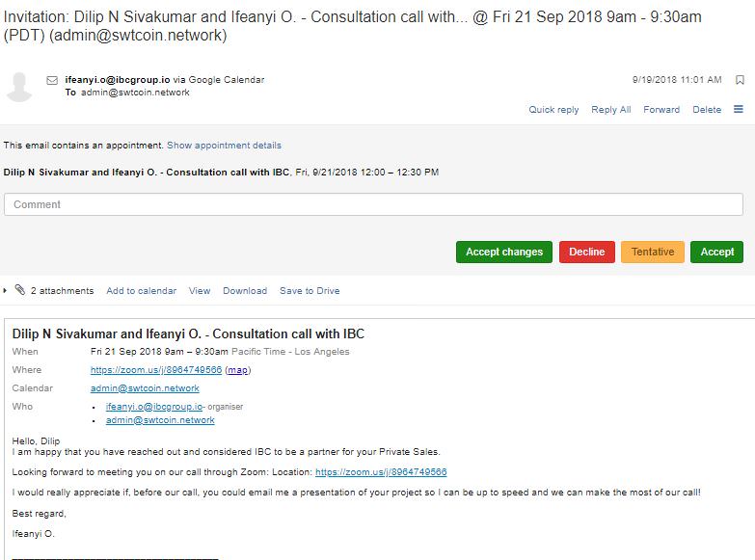Open the hamburger more-actions menu
Screen dimensions: 755x560
point(739,109)
